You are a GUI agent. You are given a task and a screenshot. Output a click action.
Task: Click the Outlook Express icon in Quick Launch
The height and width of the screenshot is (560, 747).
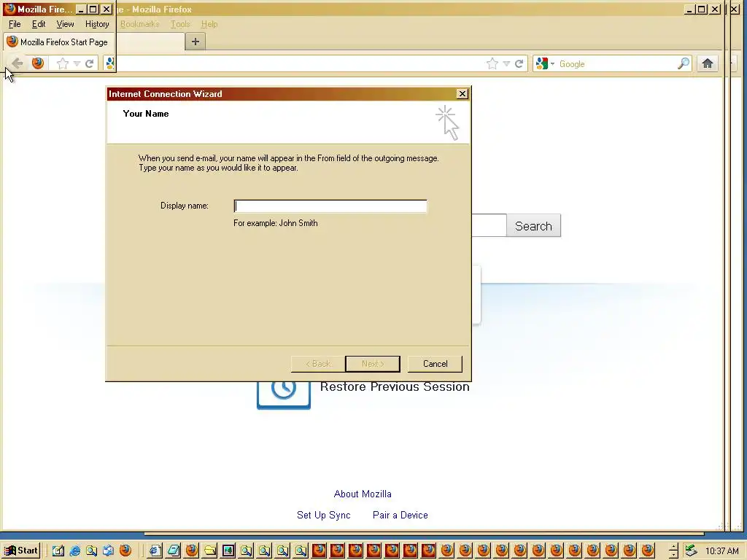108,551
